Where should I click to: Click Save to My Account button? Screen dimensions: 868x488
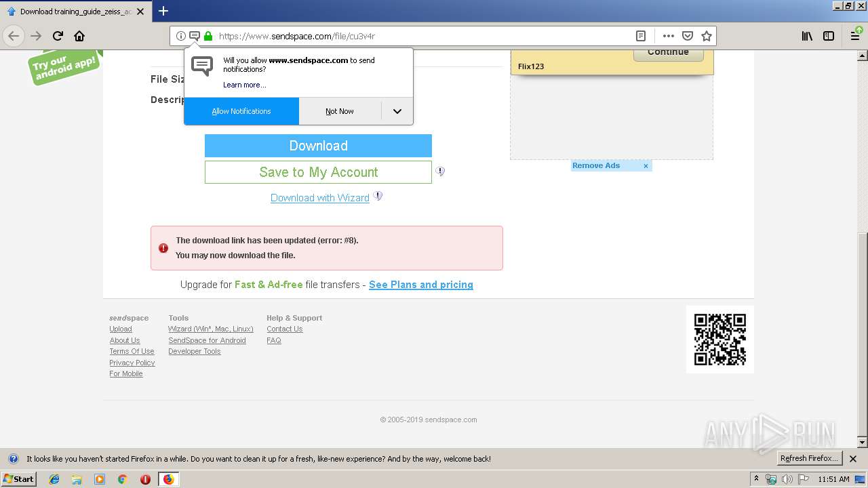[x=318, y=172]
